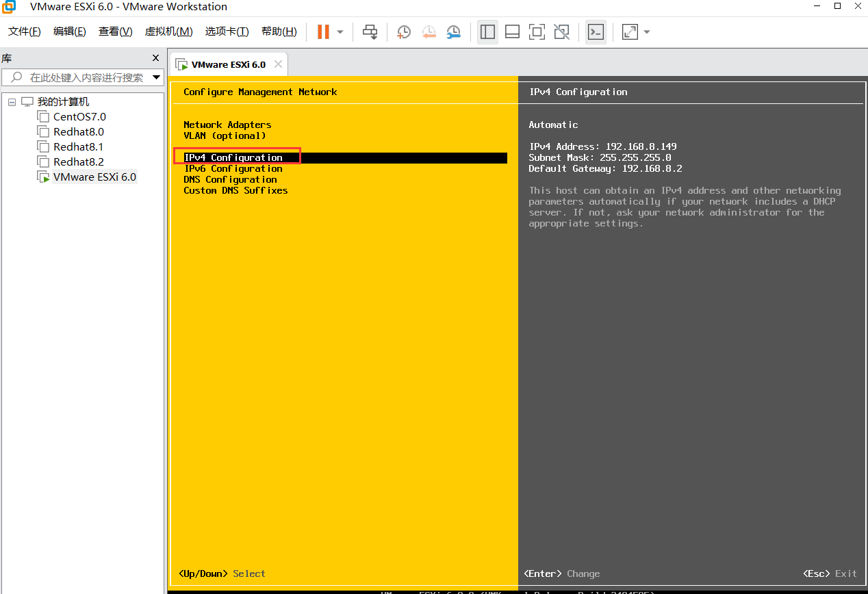Send Ctrl+Alt+Del to the virtual machine
The height and width of the screenshot is (594, 868).
[x=370, y=31]
